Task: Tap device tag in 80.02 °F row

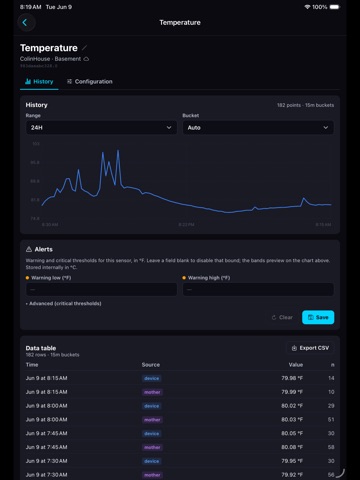Action: (152, 406)
